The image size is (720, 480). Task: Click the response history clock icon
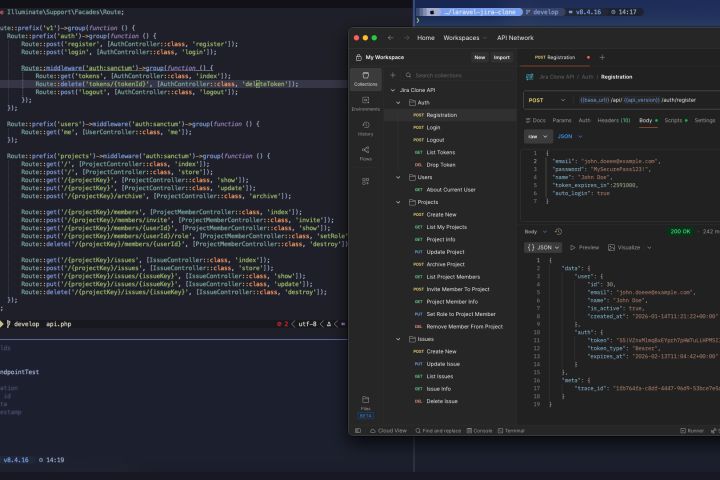(558, 232)
